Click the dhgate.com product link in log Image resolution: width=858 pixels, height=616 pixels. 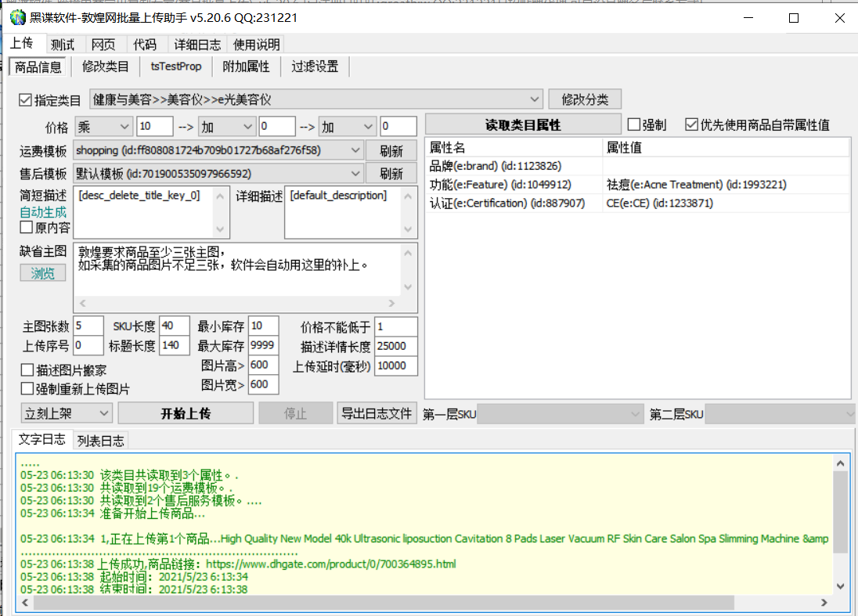(x=331, y=564)
